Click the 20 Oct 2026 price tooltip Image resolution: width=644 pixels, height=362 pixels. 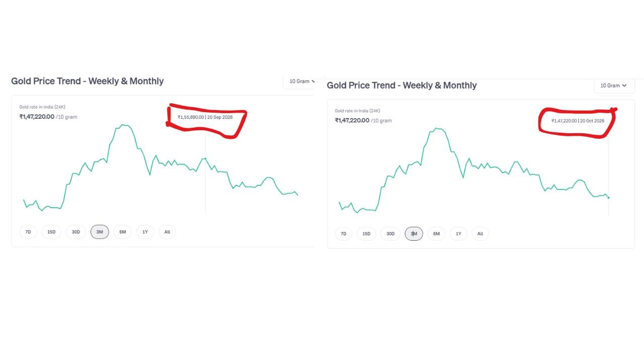pyautogui.click(x=578, y=121)
